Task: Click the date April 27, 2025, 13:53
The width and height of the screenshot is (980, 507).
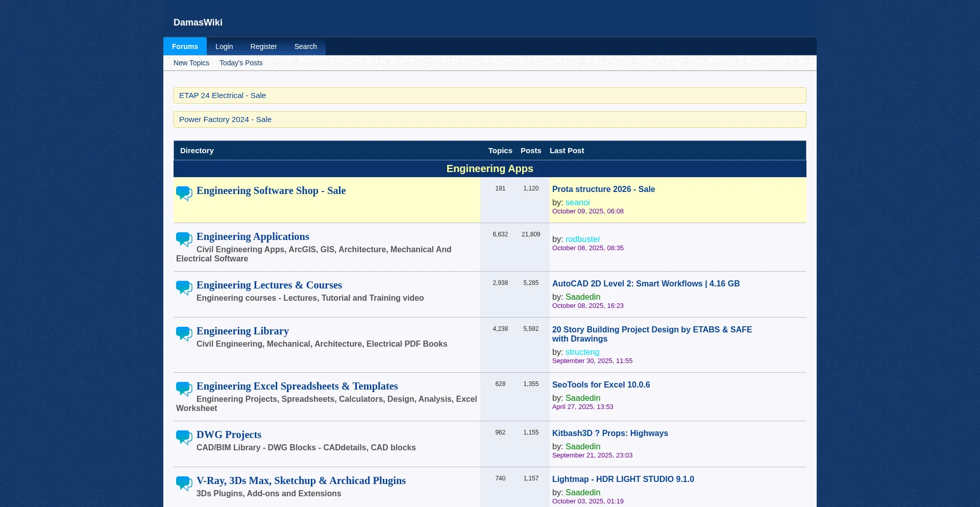Action: tap(582, 406)
